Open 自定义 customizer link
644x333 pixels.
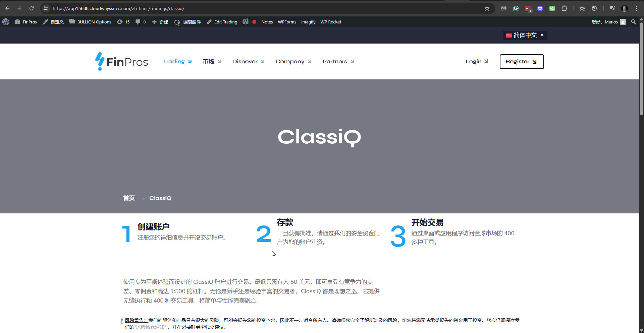(53, 22)
